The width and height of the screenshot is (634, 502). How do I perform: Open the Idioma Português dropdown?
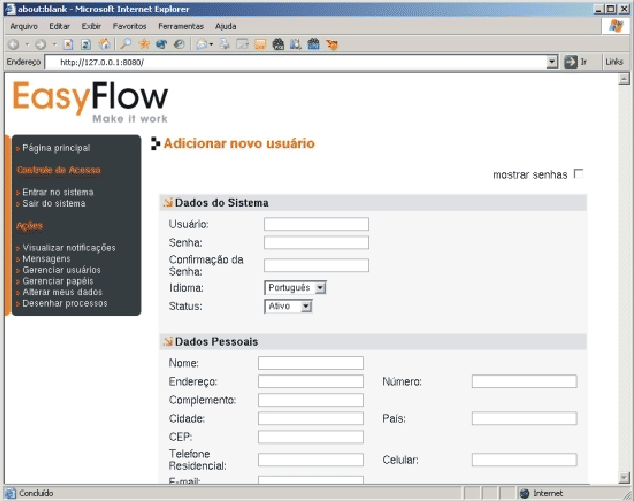(295, 288)
